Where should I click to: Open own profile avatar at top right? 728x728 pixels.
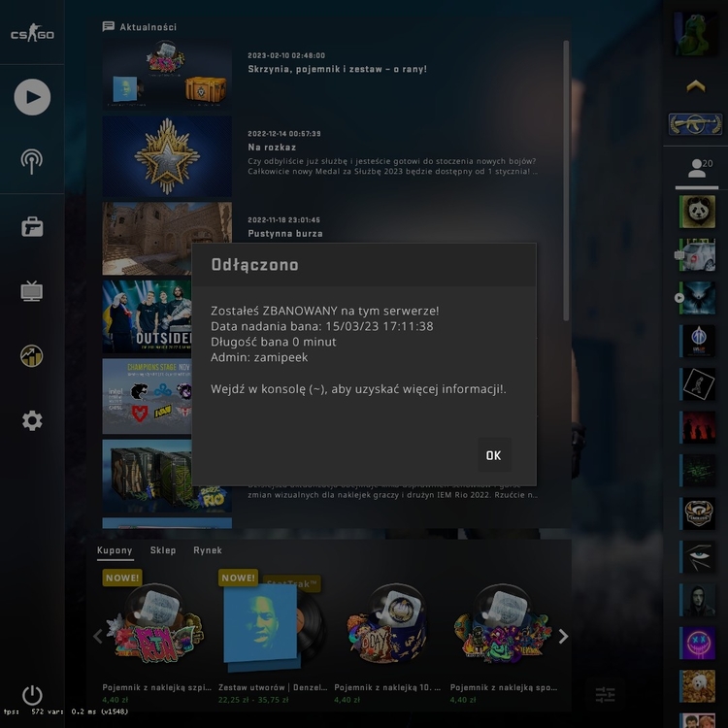[696, 34]
